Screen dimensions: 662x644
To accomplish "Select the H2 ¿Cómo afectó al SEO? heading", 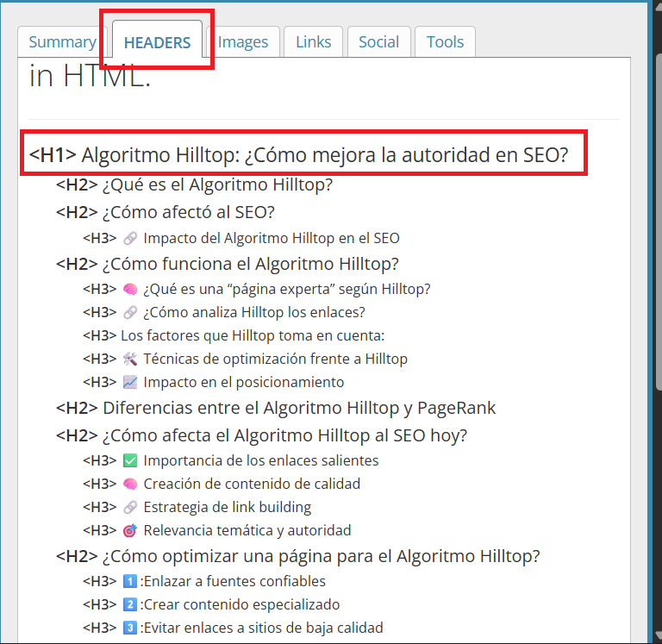I will coord(188,212).
